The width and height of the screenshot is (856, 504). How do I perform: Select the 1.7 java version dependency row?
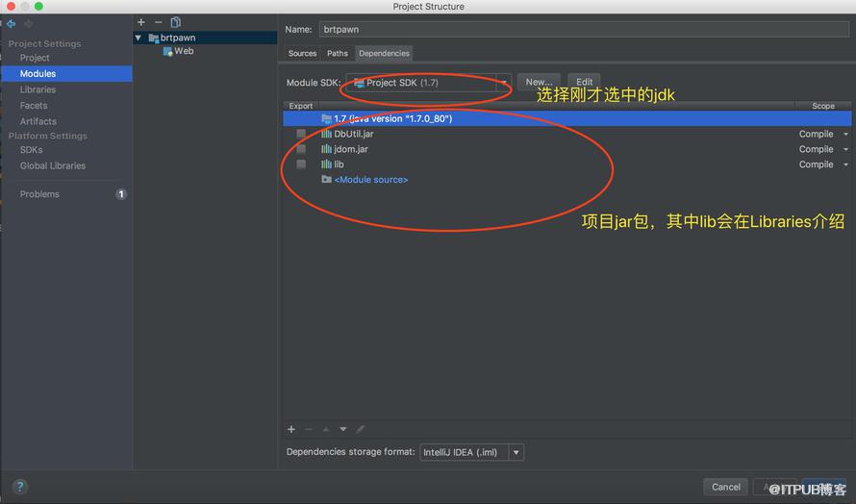pos(566,118)
